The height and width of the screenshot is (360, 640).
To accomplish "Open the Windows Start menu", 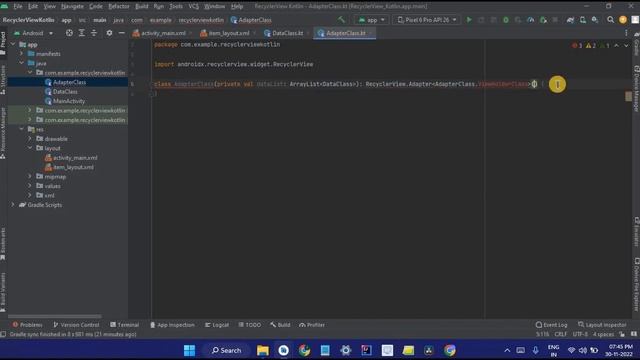I will (189, 350).
